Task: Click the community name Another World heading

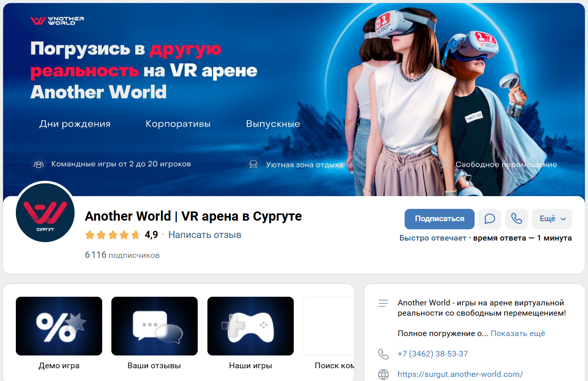Action: point(194,217)
